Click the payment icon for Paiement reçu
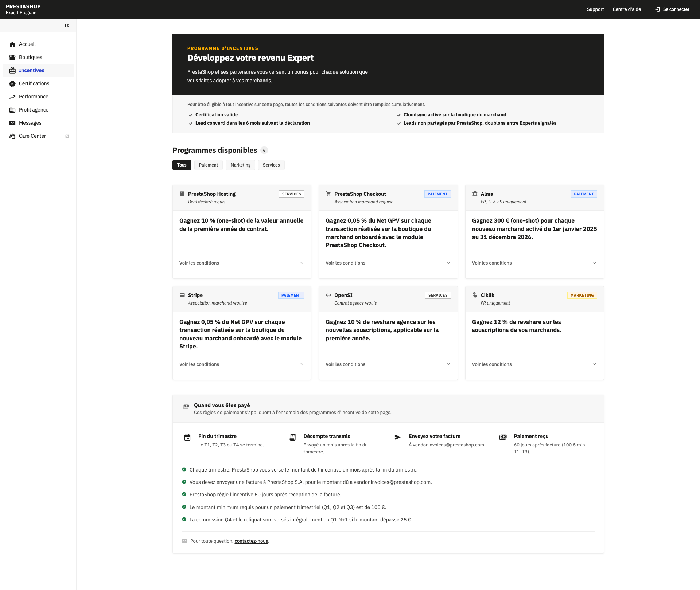Viewport: 700px width, 590px height. coord(503,437)
